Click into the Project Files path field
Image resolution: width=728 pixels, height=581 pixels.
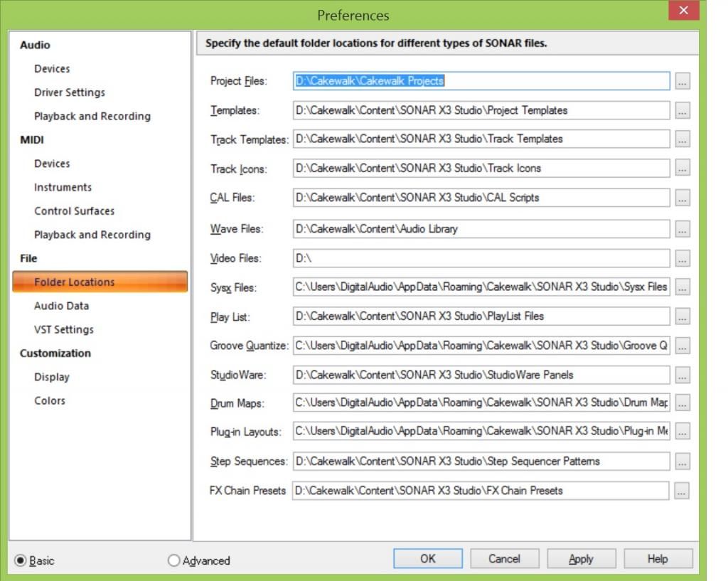point(481,81)
